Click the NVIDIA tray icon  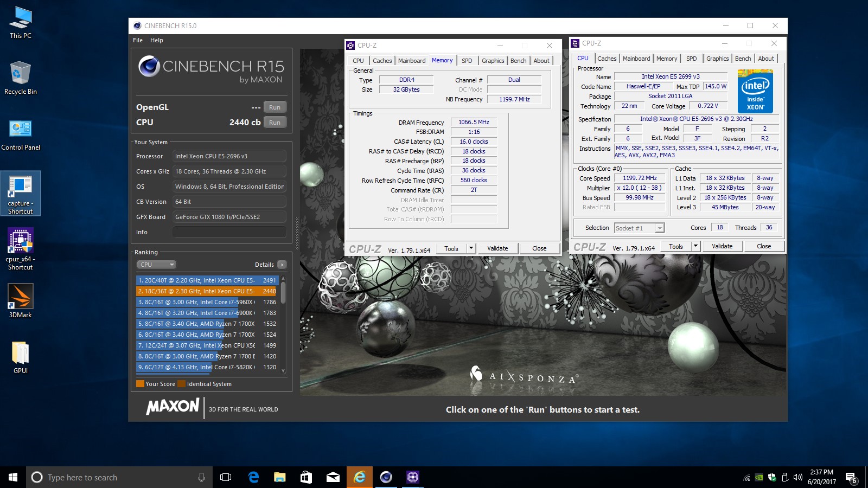point(759,478)
